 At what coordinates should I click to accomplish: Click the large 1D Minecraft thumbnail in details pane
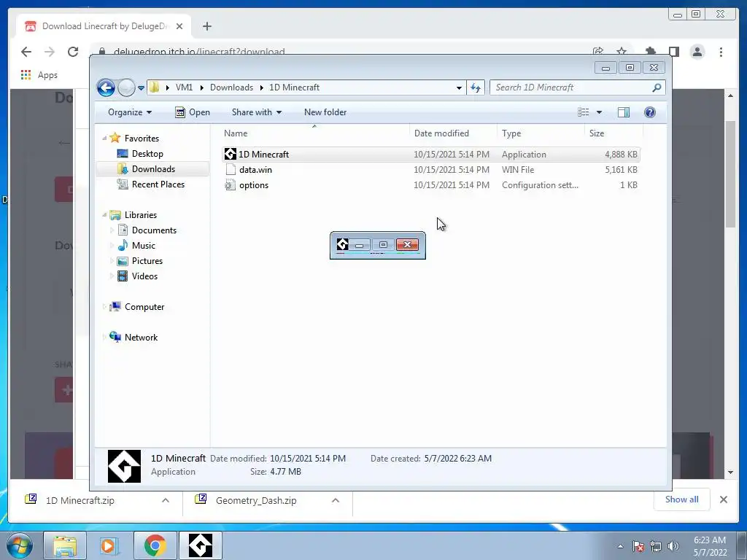click(124, 466)
